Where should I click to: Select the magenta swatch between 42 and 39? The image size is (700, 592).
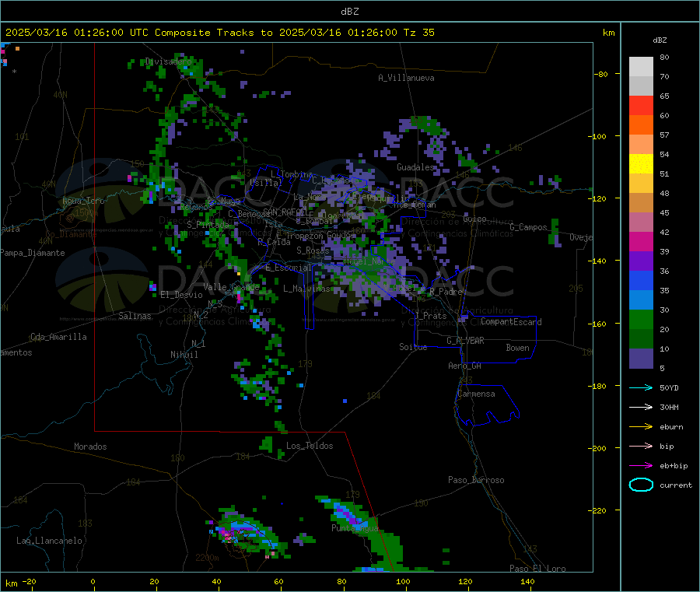pyautogui.click(x=641, y=241)
